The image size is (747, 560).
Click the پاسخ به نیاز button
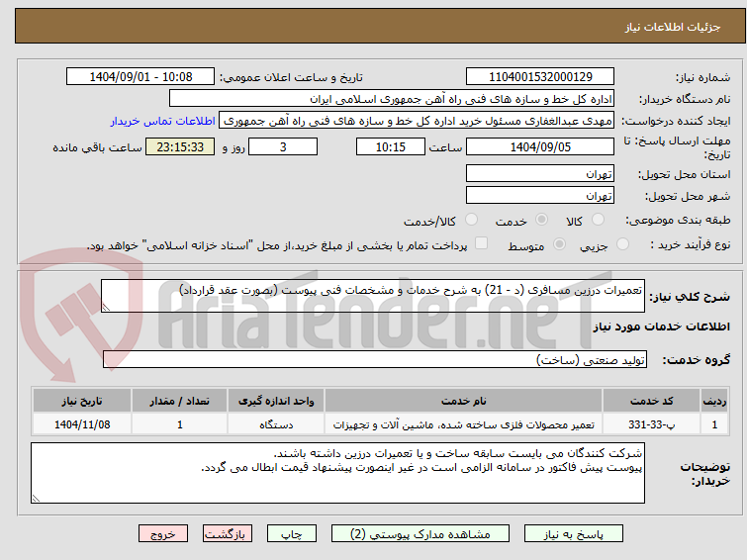click(574, 534)
